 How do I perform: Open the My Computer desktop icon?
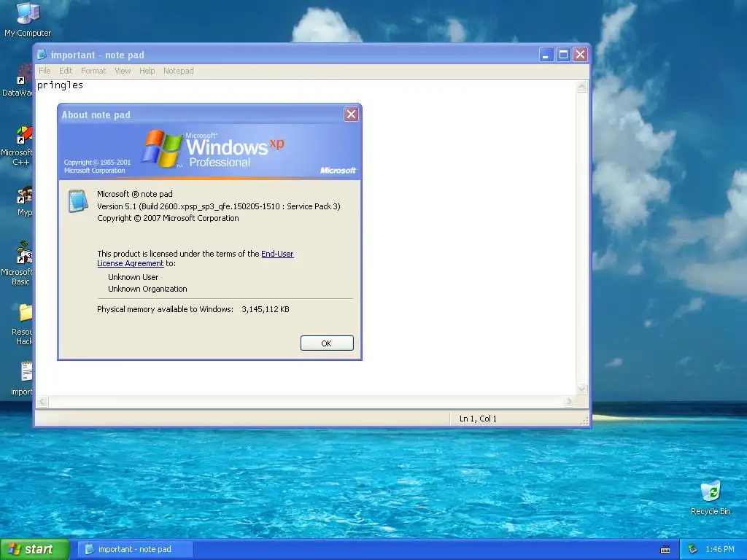28,19
